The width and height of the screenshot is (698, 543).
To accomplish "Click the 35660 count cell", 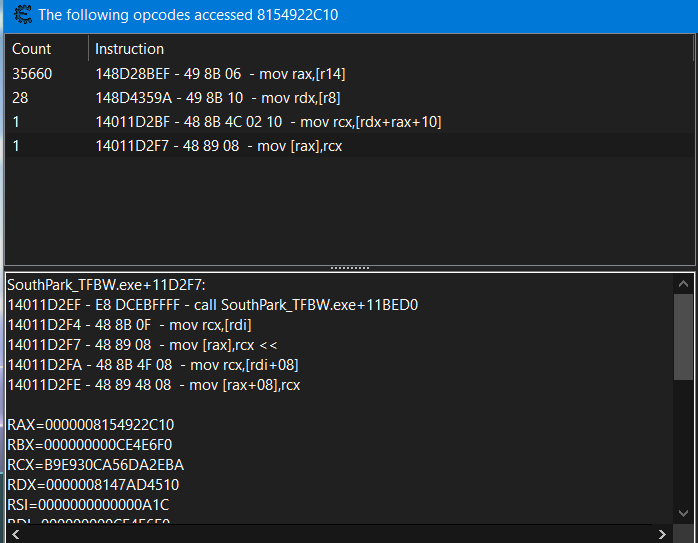I will coord(32,74).
